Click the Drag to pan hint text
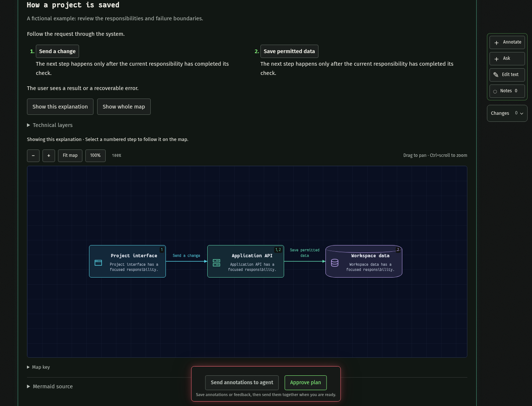This screenshot has width=532, height=406. pyautogui.click(x=435, y=155)
